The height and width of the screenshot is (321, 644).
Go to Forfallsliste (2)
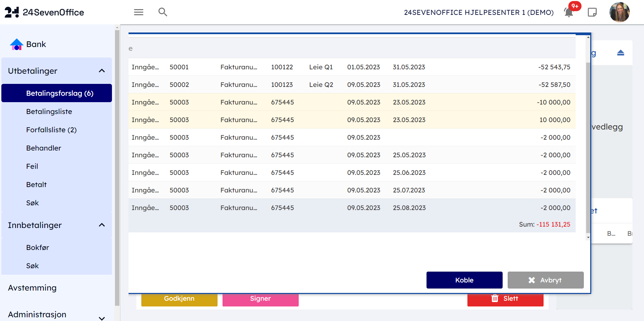coord(51,130)
